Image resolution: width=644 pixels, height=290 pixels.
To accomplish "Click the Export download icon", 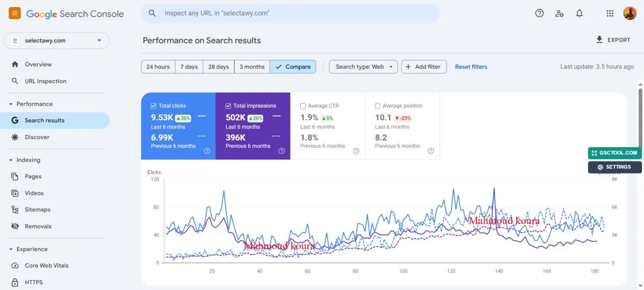I will point(599,40).
